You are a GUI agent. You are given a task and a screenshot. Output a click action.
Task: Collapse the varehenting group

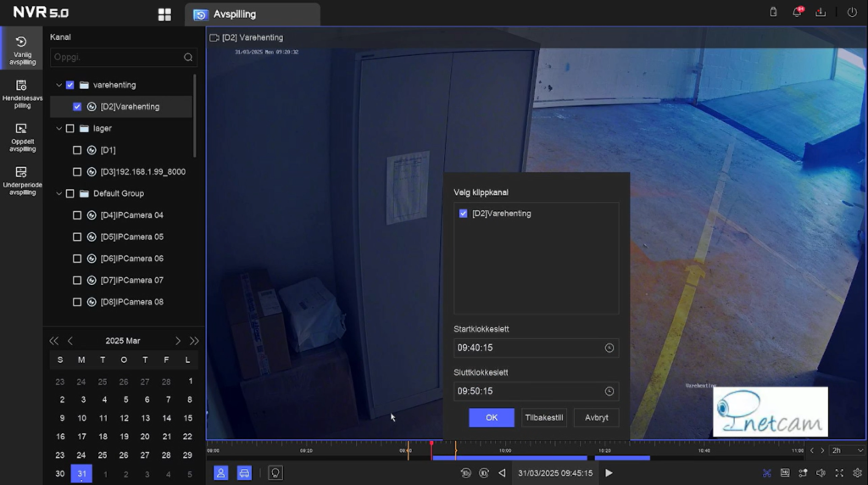click(58, 86)
